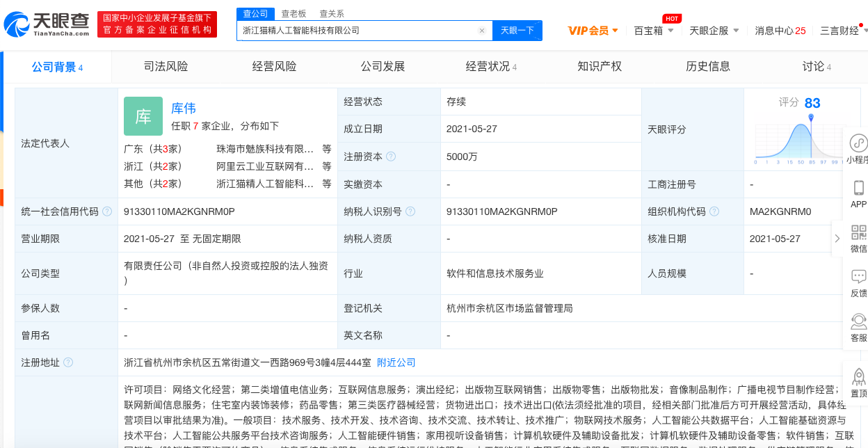Click help icon next to 注册地址
This screenshot has width=868, height=448.
click(68, 362)
